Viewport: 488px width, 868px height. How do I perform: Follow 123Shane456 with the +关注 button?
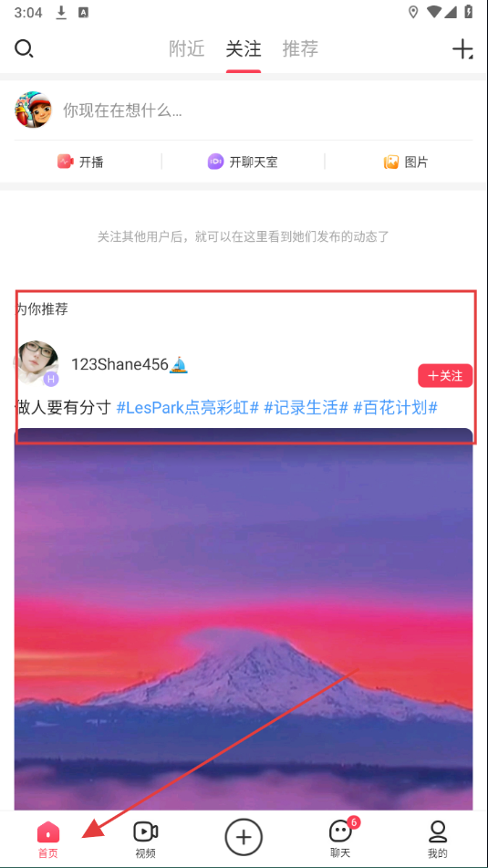[x=445, y=376]
